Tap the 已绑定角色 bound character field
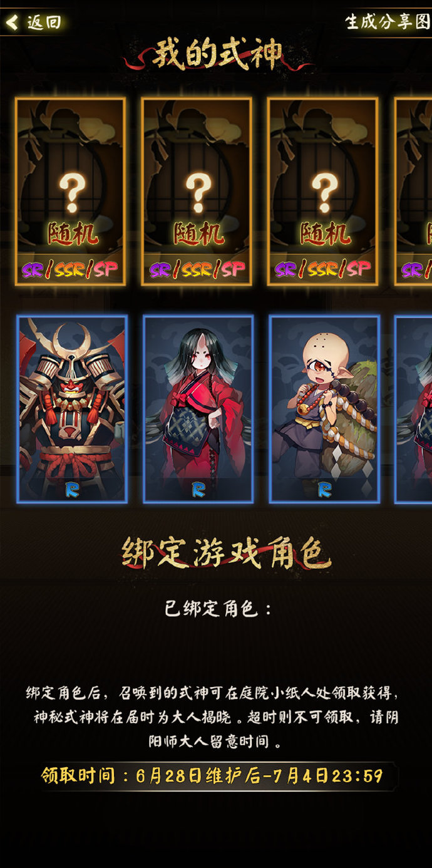 pos(219,609)
